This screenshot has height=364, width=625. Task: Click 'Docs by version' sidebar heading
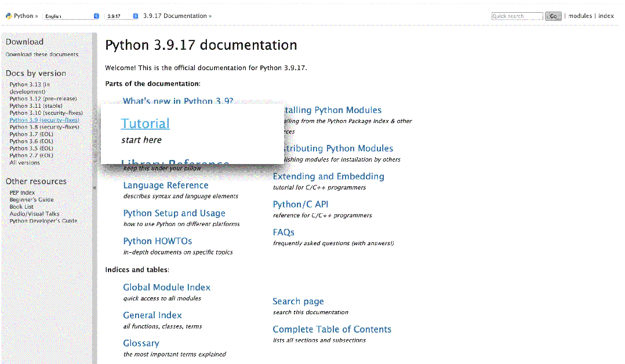pyautogui.click(x=36, y=74)
